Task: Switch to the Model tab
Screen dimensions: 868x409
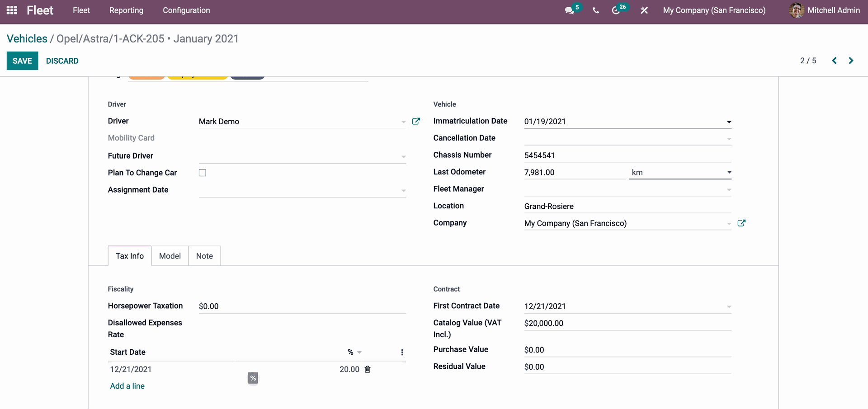Action: tap(170, 256)
